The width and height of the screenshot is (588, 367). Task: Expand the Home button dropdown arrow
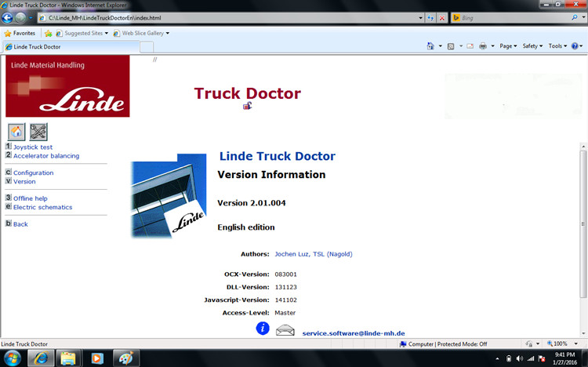[x=441, y=46]
